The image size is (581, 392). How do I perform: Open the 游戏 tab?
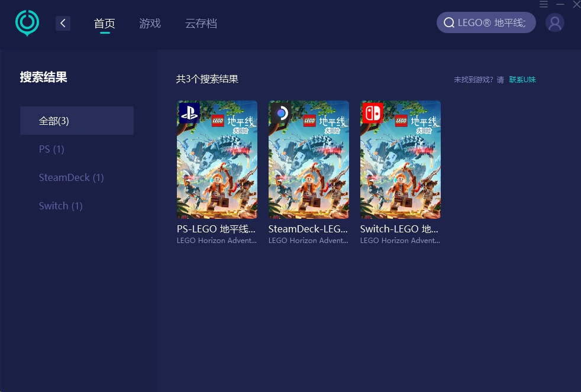pyautogui.click(x=150, y=23)
